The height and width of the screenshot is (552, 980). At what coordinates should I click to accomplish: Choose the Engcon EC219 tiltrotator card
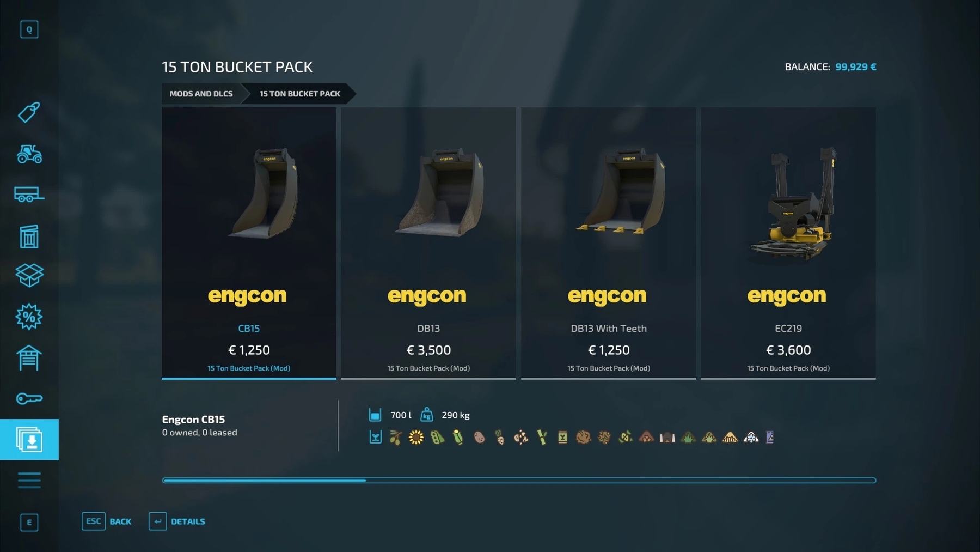click(x=788, y=243)
